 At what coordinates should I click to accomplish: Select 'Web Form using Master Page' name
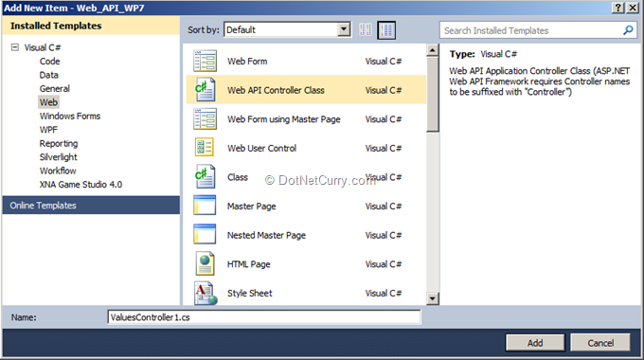click(284, 119)
